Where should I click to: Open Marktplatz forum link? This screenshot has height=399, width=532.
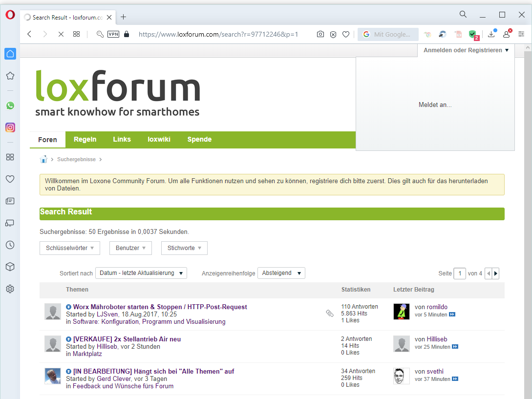87,354
